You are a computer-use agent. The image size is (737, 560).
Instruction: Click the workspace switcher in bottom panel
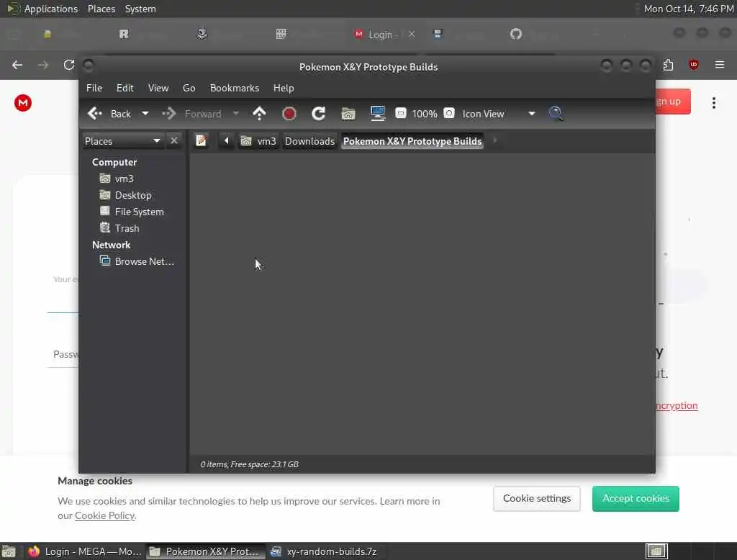pyautogui.click(x=656, y=551)
